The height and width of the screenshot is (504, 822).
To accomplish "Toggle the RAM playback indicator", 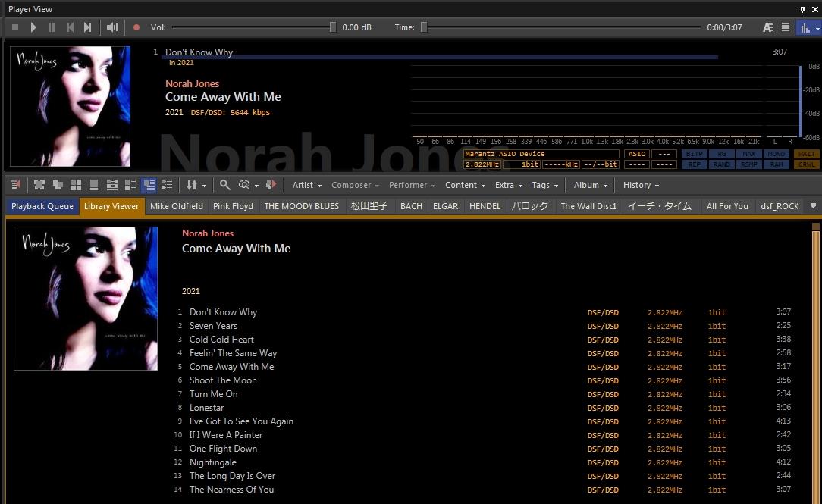I will (x=777, y=164).
